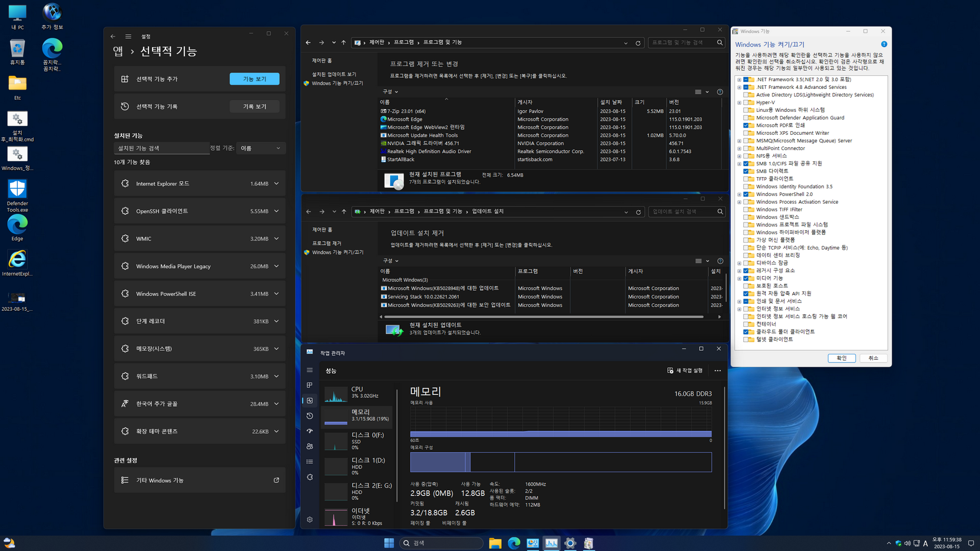Click 기록 보기 button

tap(254, 107)
